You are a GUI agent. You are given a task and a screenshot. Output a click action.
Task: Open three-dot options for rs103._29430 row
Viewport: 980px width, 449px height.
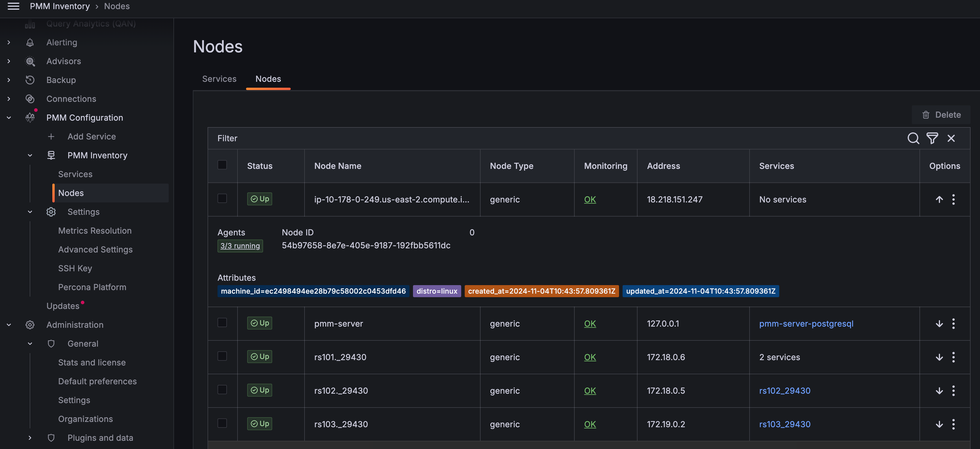(x=953, y=424)
